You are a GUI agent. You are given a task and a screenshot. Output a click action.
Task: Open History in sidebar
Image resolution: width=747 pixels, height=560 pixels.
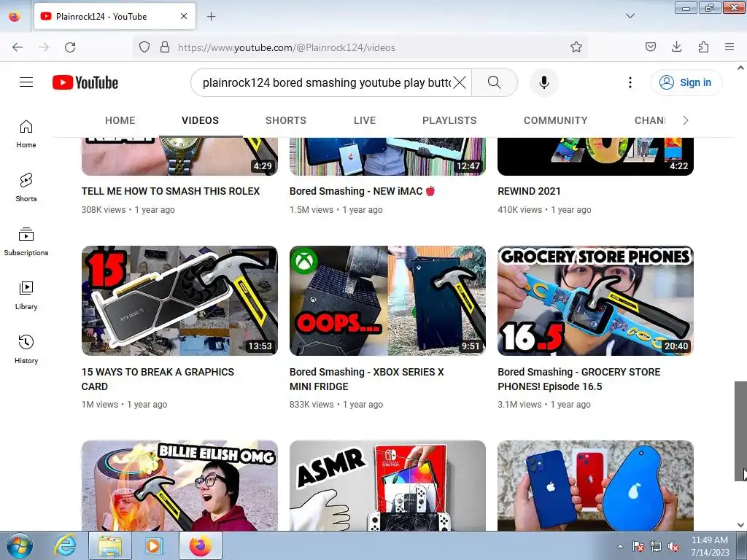coord(26,349)
